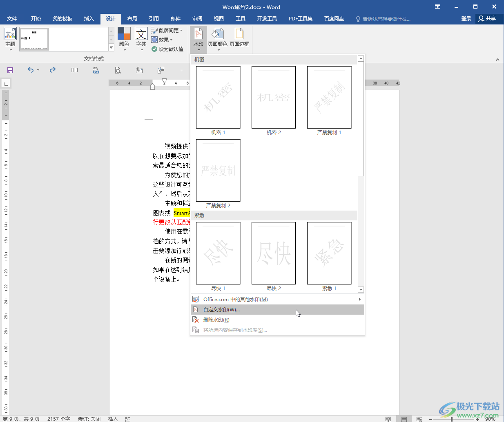This screenshot has width=504, height=422.
Task: Redo the last action
Action: [53, 70]
